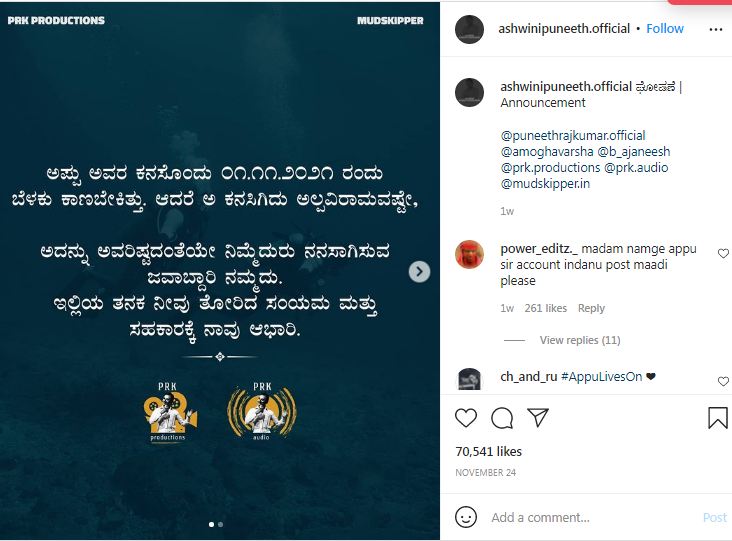Go to the next carousel image arrow
The height and width of the screenshot is (541, 732).
(419, 272)
